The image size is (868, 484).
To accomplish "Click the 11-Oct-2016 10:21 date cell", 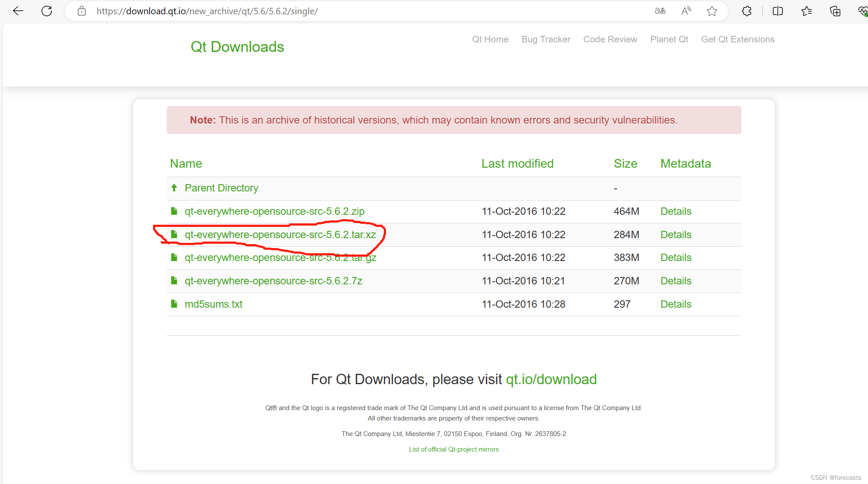I will coord(523,281).
